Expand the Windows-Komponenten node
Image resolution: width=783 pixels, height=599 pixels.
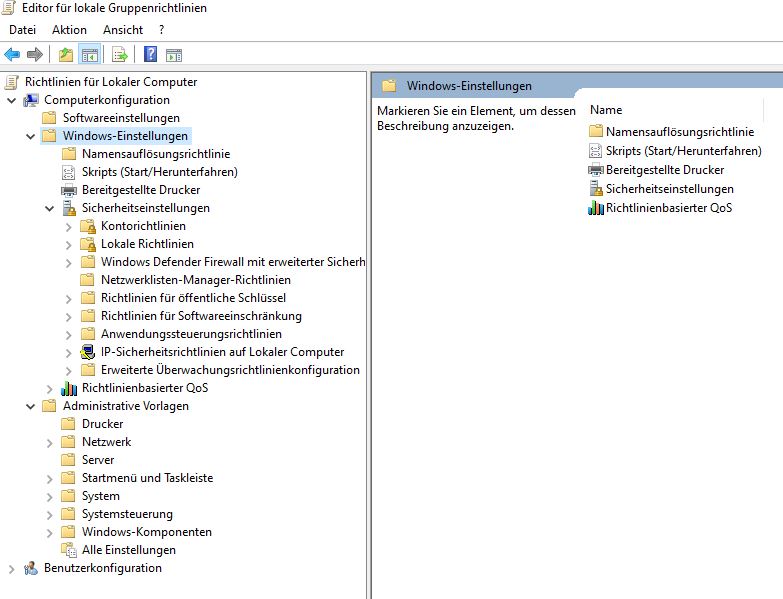point(49,533)
